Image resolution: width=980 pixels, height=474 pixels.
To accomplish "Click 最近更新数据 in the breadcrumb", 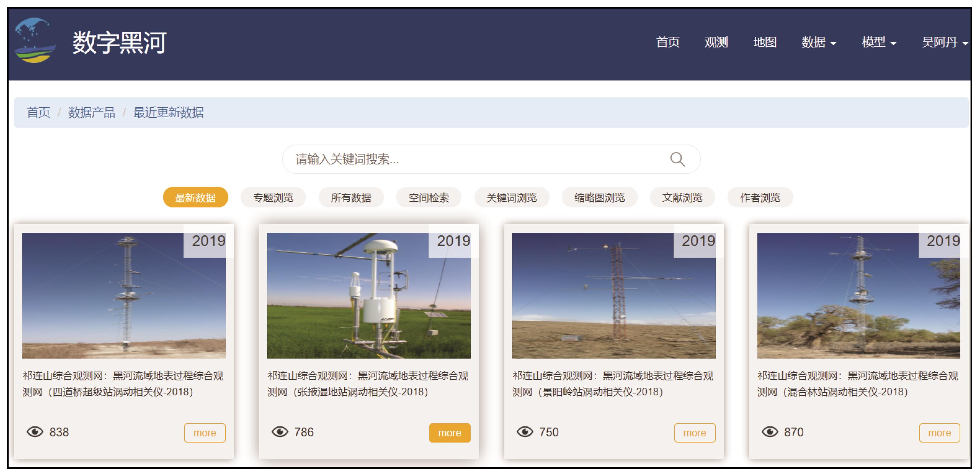I will (169, 113).
